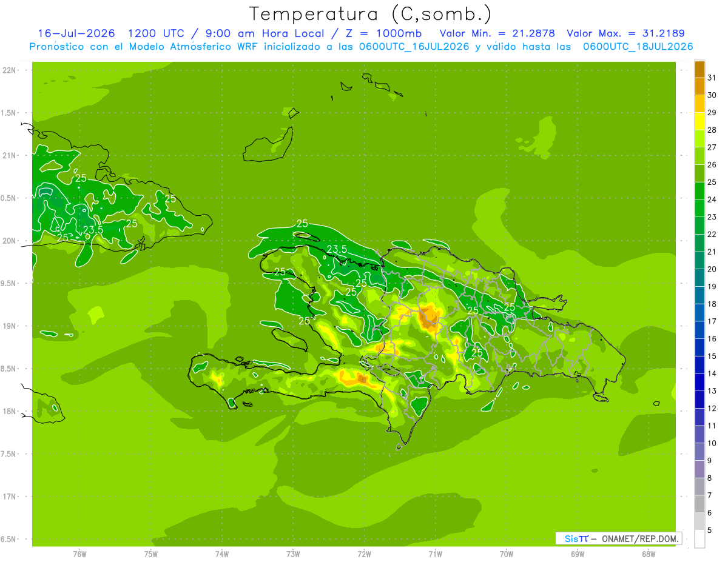Click the "19N" latitude label
The image size is (728, 562).
tap(9, 326)
